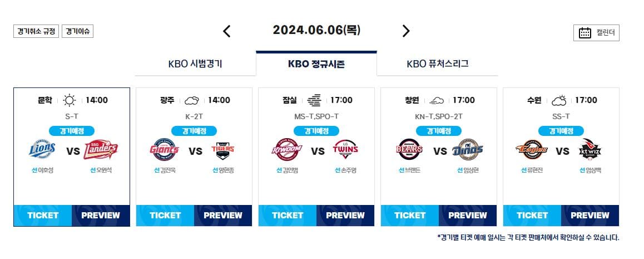The height and width of the screenshot is (259, 644).
Task: Click the NC Dinos logo
Action: click(x=467, y=150)
